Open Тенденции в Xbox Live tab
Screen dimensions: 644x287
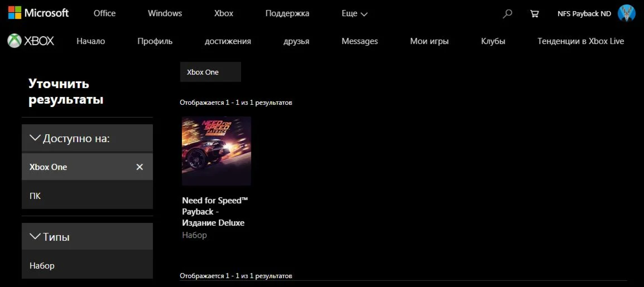point(581,41)
